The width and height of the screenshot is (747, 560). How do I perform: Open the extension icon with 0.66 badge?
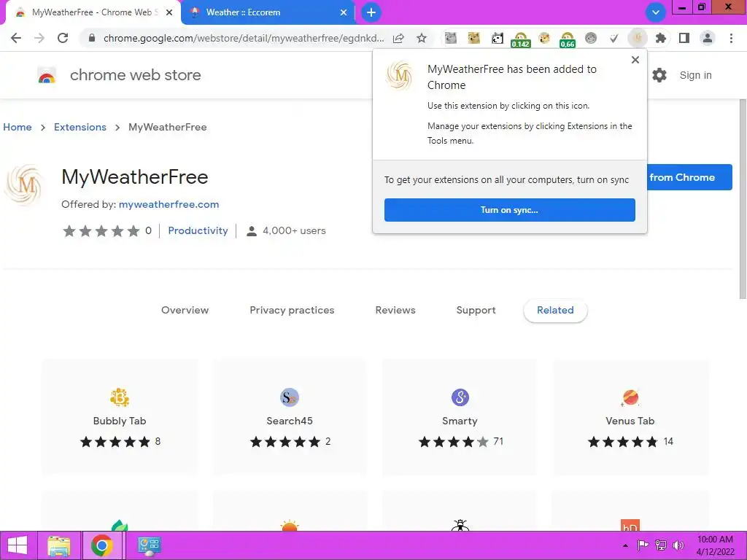click(x=567, y=39)
